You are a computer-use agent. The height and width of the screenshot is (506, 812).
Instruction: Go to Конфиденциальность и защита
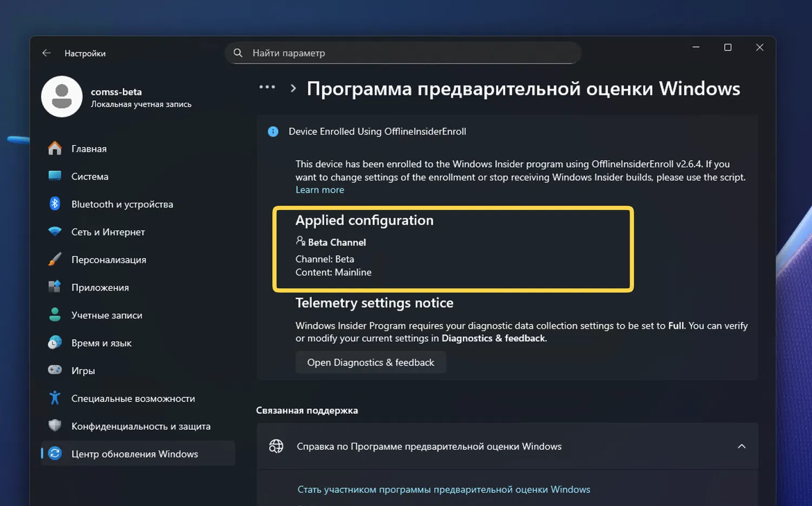pyautogui.click(x=138, y=426)
